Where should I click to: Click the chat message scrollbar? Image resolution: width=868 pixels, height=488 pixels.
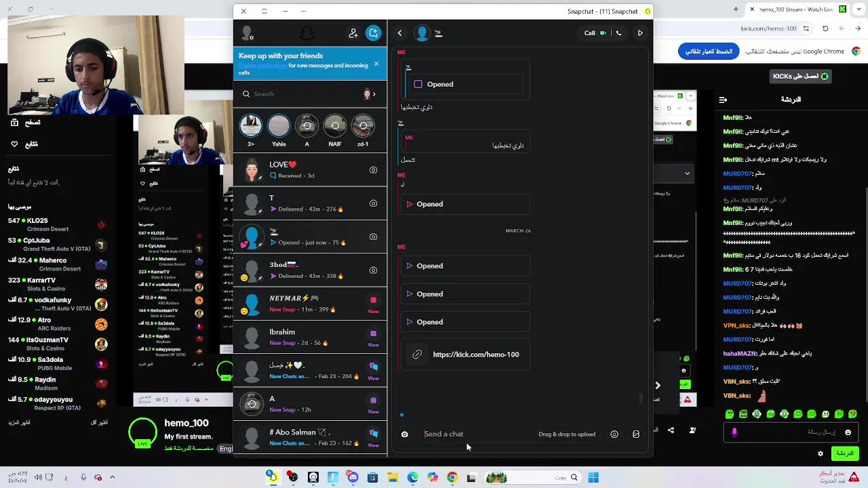point(642,399)
